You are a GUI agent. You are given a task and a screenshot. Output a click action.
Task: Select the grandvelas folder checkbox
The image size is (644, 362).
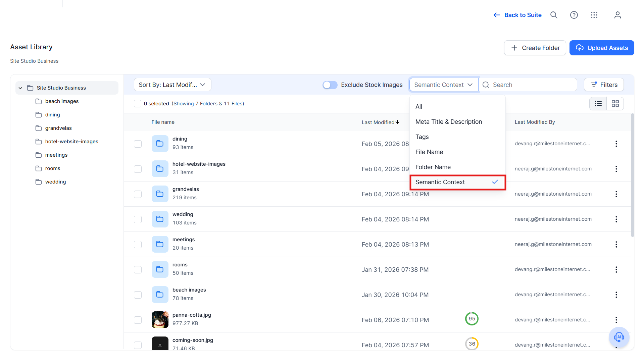tap(138, 194)
